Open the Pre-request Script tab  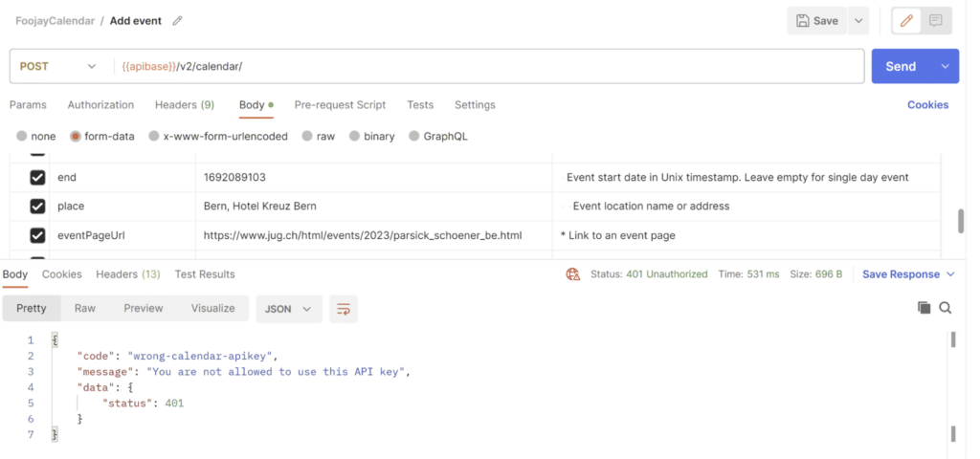click(x=340, y=105)
